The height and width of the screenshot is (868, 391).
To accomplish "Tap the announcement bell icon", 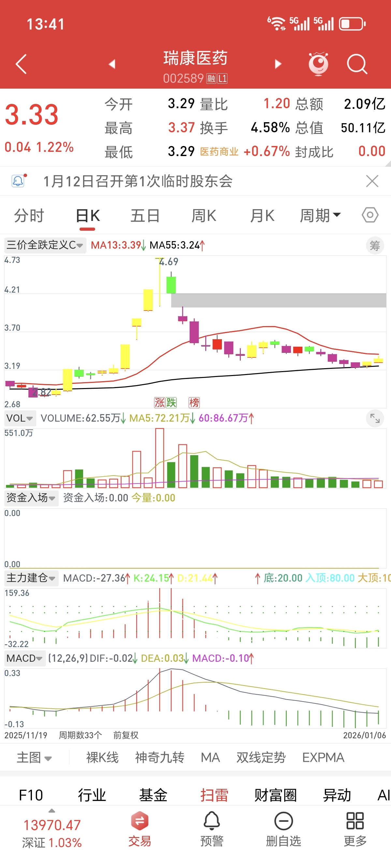I will coord(19,181).
